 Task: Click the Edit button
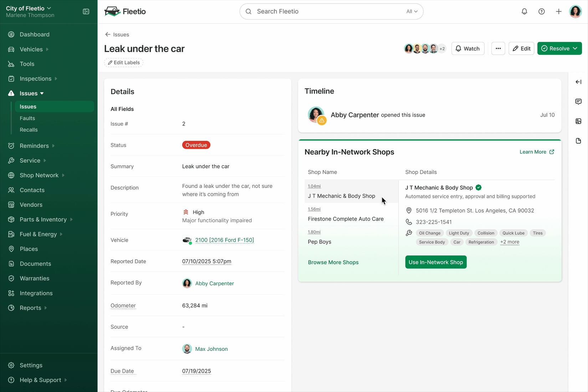tap(521, 49)
